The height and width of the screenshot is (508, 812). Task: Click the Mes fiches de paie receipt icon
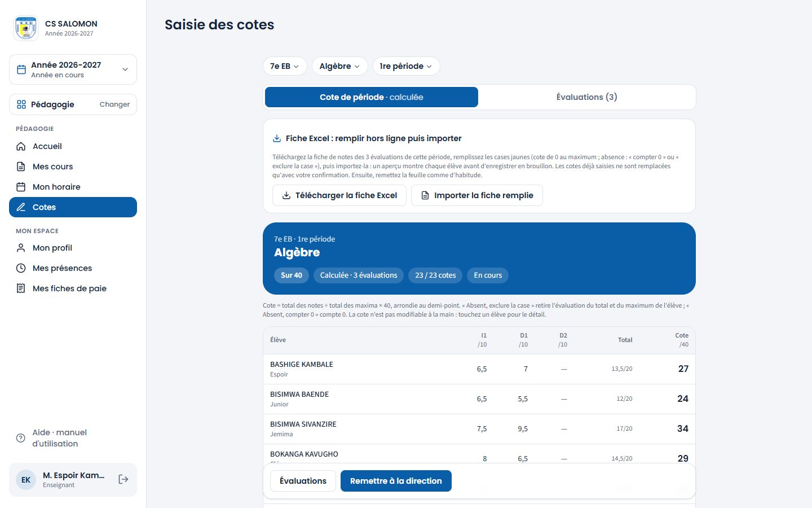(21, 288)
